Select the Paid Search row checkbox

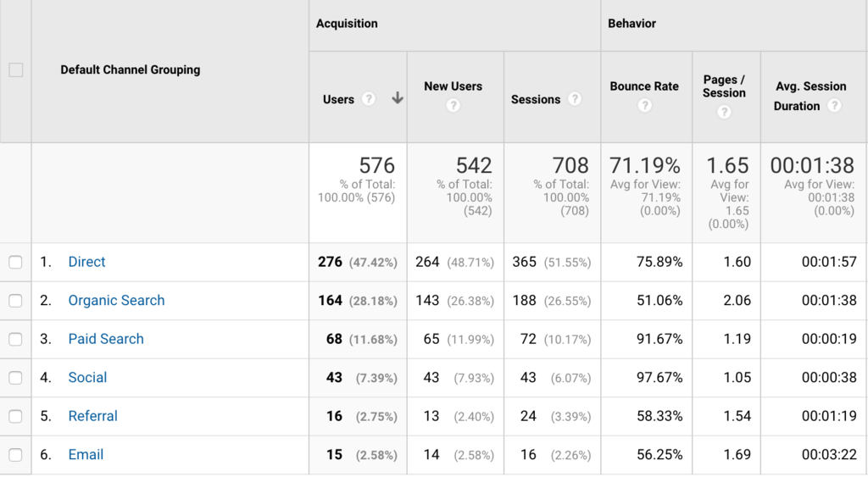pyautogui.click(x=15, y=339)
